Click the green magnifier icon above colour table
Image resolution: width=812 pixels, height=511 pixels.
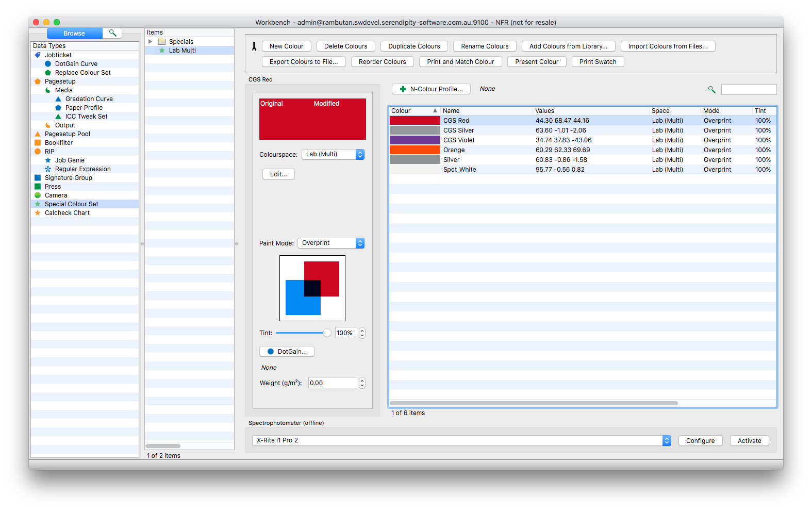tap(712, 90)
